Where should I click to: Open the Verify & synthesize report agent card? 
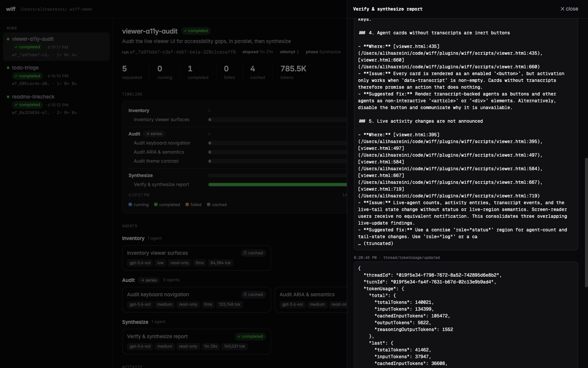pos(196,342)
